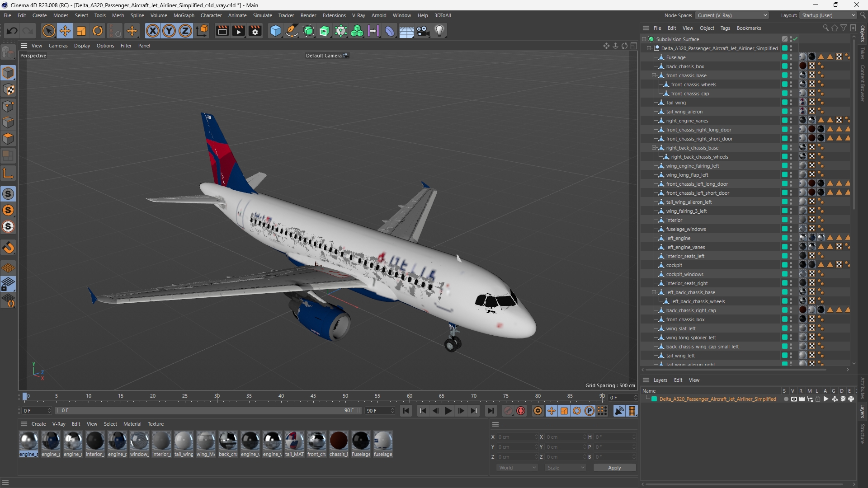Select the Live Selection tool
The height and width of the screenshot is (488, 868).
pos(48,31)
